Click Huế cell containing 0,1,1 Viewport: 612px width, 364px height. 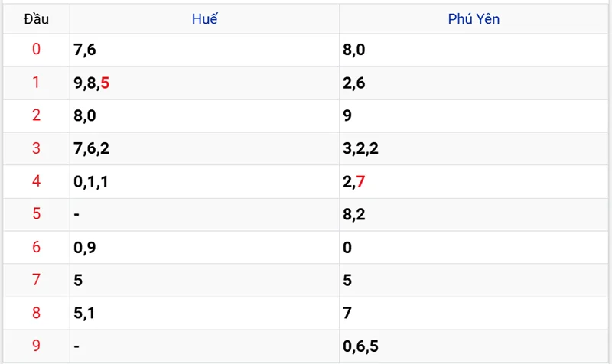[204, 181]
